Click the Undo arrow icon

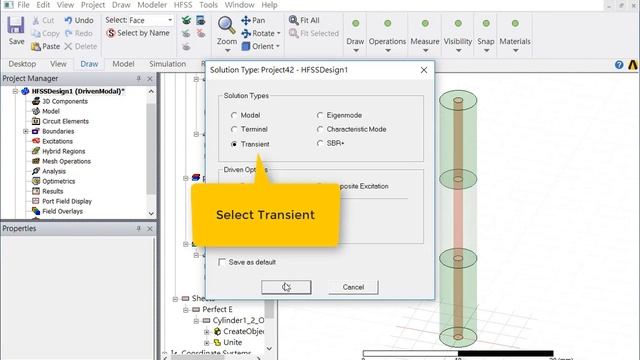tap(68, 20)
